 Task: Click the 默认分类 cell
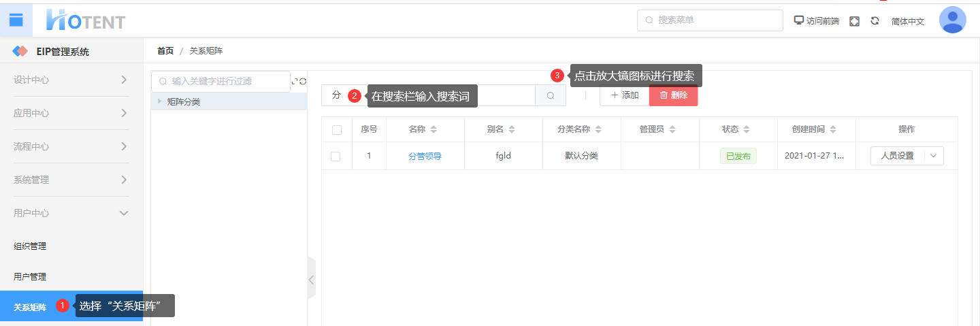pyautogui.click(x=582, y=156)
